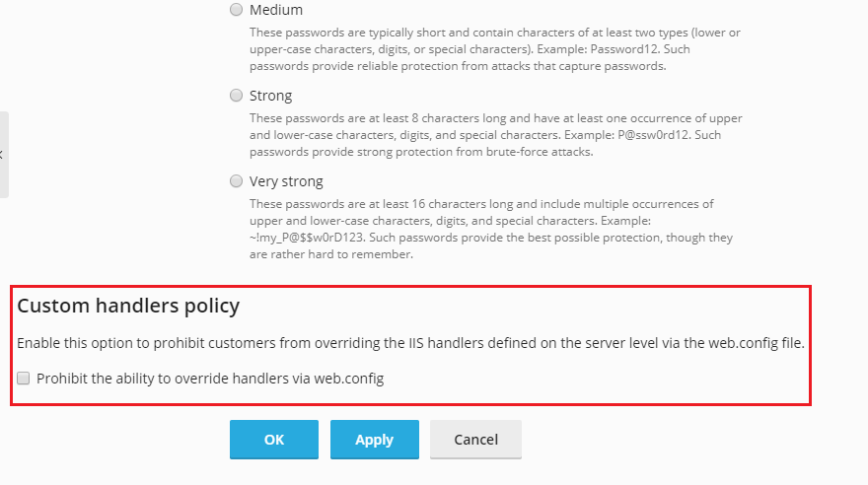Click the IIS handlers explanation sentence
This screenshot has width=868, height=485.
pyautogui.click(x=410, y=343)
